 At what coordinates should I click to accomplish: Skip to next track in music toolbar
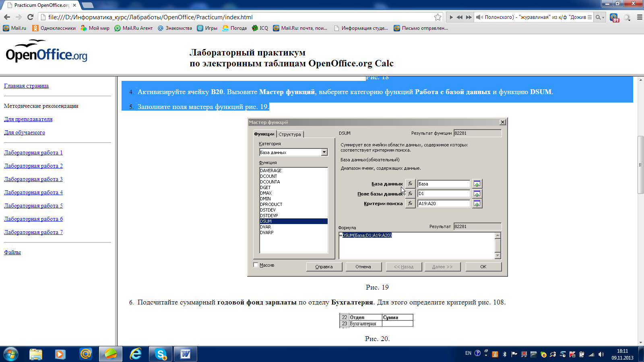(469, 17)
